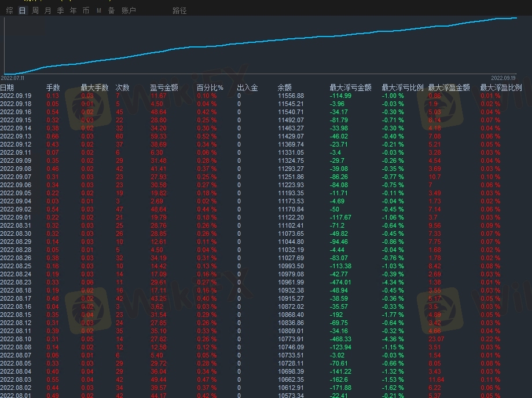Viewport: 532px width, 398px height.
Task: Sort by the 日期 date column header
Action: point(7,87)
